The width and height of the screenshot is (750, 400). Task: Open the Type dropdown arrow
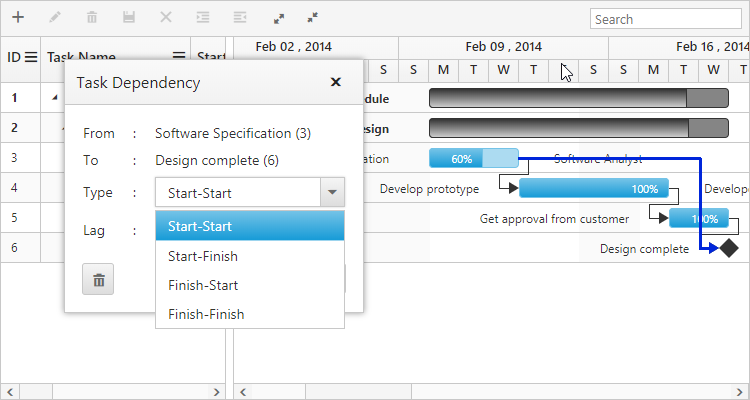[x=332, y=193]
